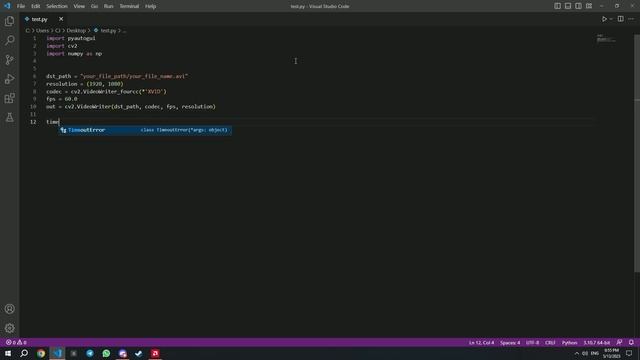Click the Ln 12 cursor position status item
The width and height of the screenshot is (640, 360).
tap(481, 342)
